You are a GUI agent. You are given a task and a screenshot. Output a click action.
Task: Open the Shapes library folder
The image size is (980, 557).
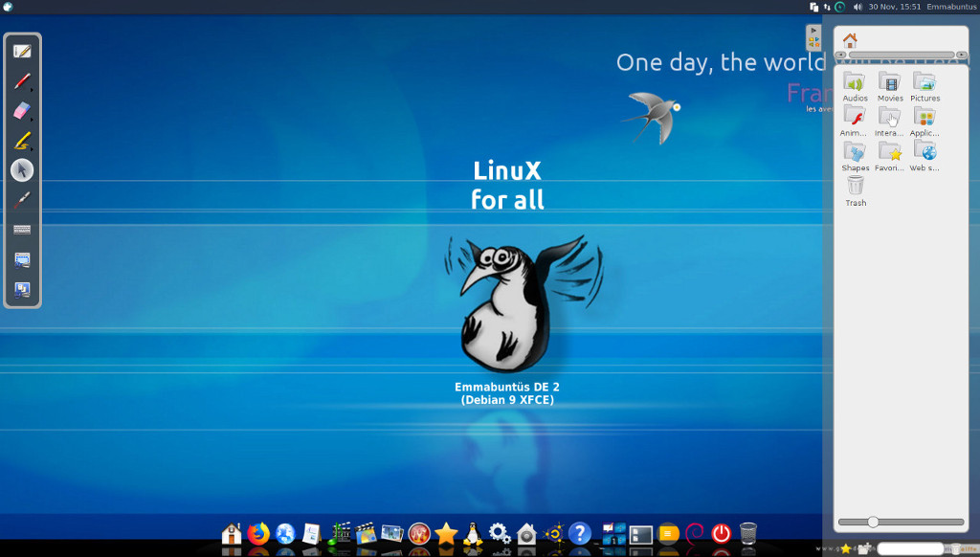pyautogui.click(x=855, y=156)
